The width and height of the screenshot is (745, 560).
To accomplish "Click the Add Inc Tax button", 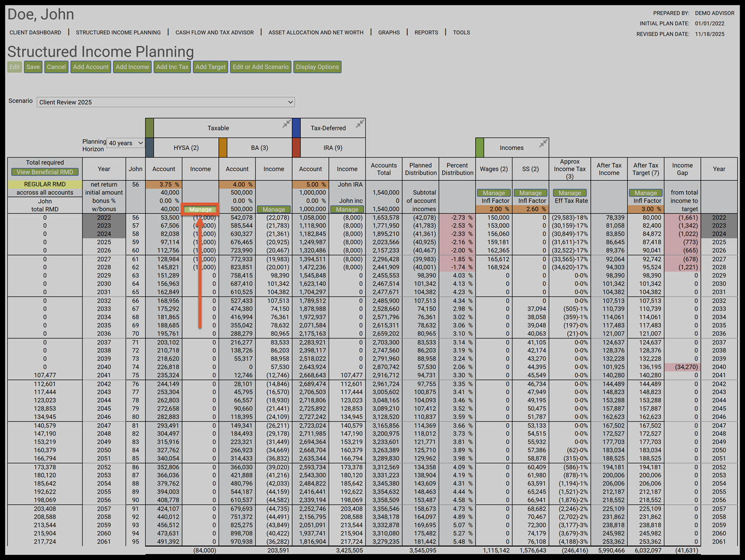I will pos(172,67).
